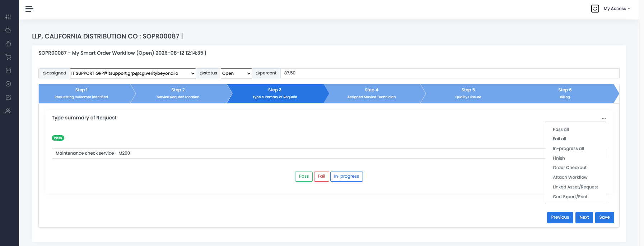Go to Step 6 Billing

click(x=565, y=94)
